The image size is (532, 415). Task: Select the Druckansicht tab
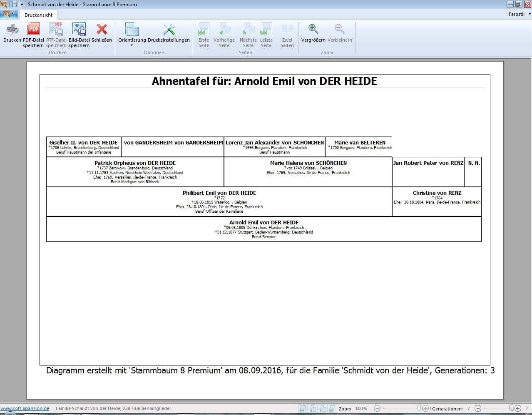[x=38, y=15]
